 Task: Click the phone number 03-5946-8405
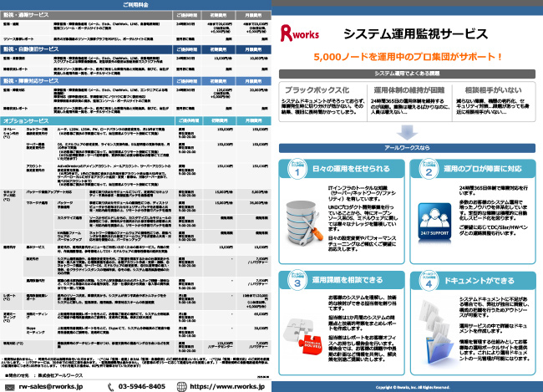142,386
